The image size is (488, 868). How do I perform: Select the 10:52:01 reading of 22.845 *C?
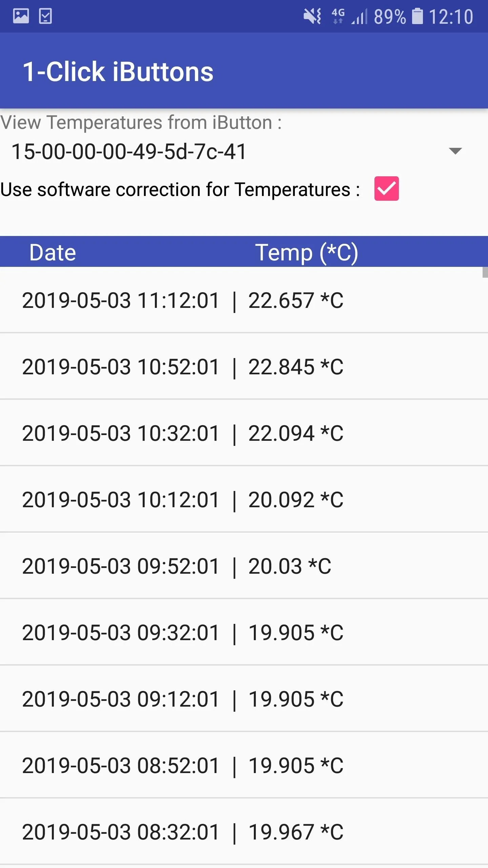coord(244,367)
